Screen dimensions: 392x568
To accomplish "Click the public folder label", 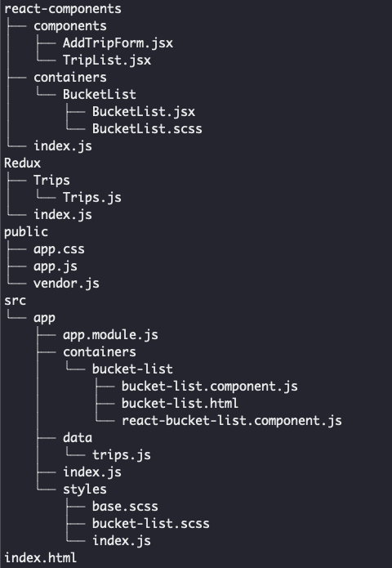I will point(26,232).
